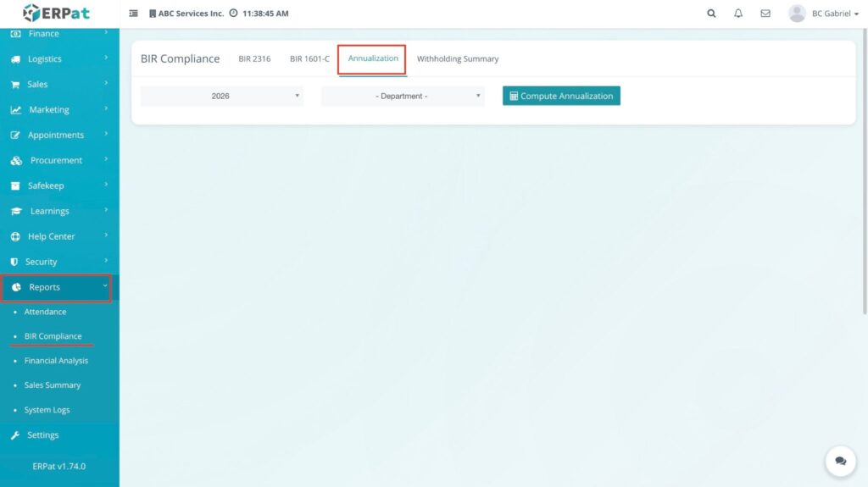Open the BC Gabriel user menu

835,14
